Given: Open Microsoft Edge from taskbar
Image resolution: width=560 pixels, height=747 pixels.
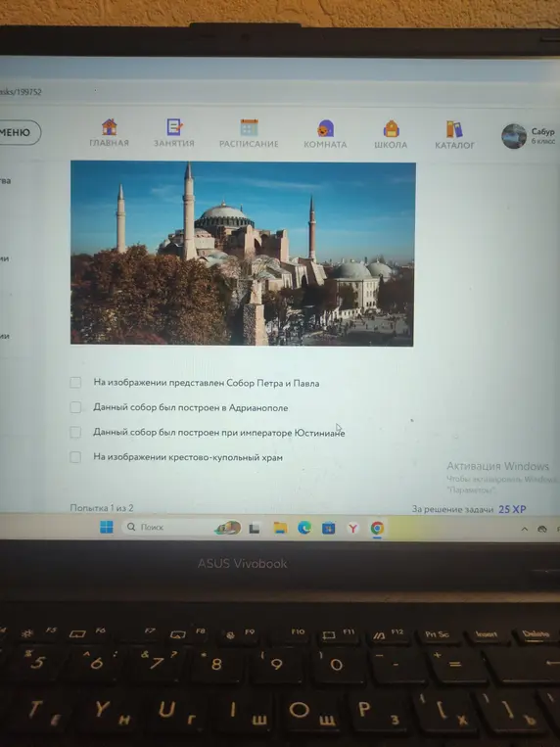Looking at the screenshot, I should (304, 528).
